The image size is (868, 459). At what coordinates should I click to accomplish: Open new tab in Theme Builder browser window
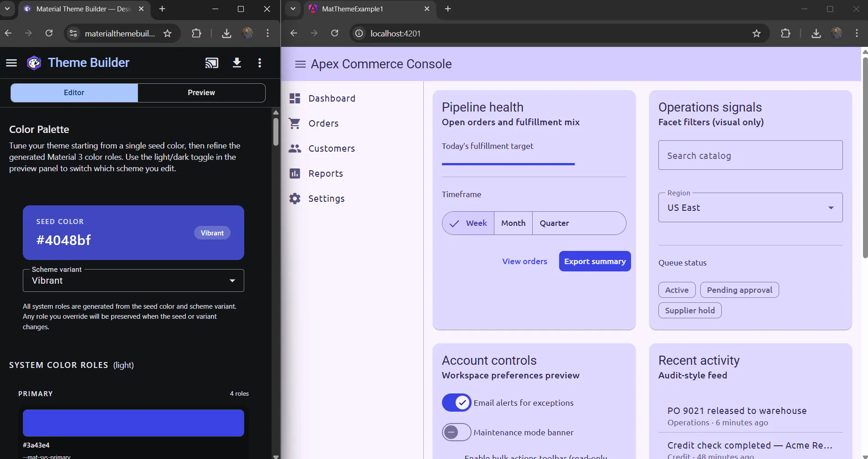pos(162,9)
